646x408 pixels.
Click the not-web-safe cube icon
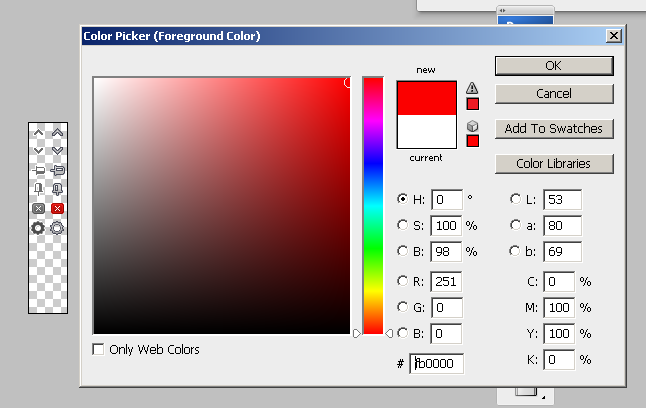[473, 125]
